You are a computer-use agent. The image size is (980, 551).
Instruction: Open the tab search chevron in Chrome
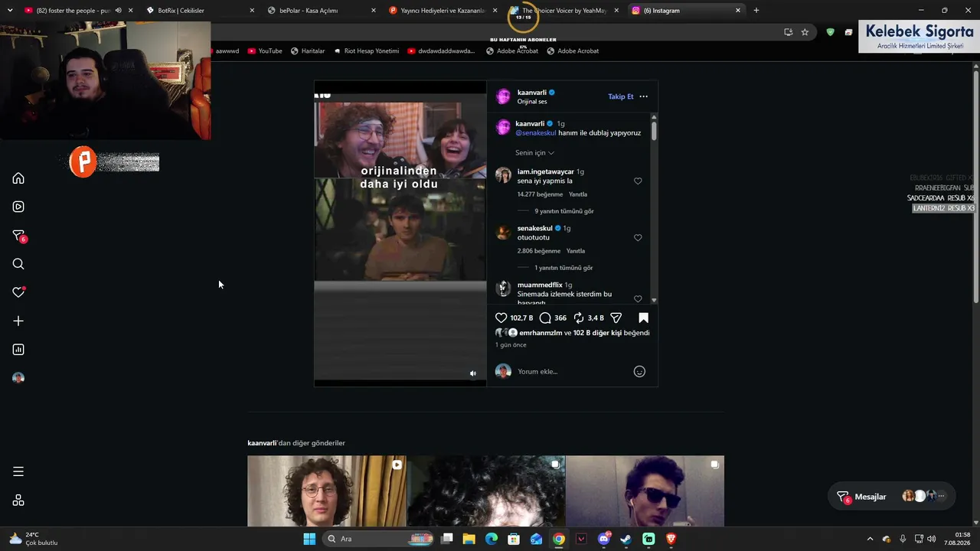pos(10,11)
